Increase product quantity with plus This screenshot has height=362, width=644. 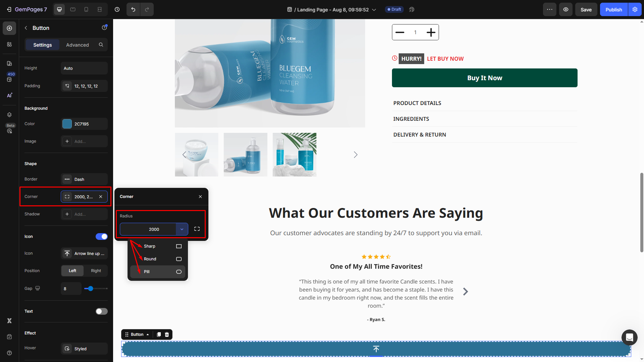tap(431, 32)
